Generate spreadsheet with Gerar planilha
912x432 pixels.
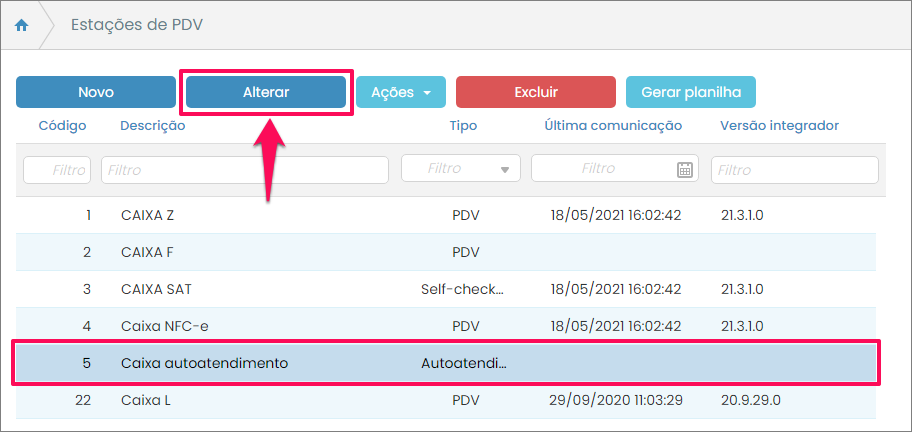click(691, 92)
